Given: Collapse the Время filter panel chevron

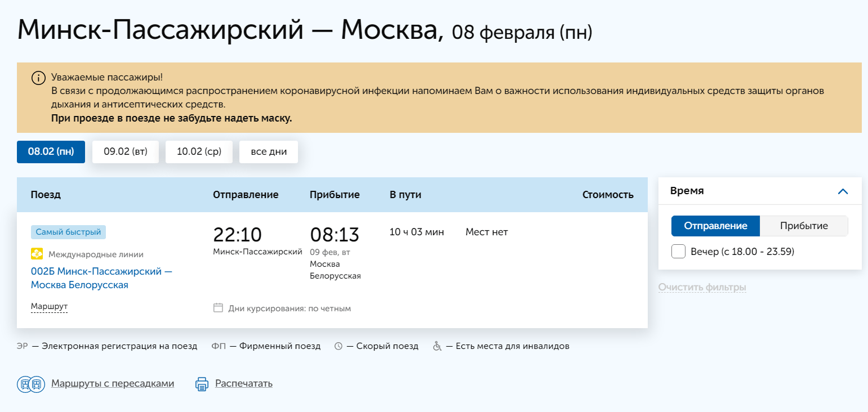Looking at the screenshot, I should coord(843,191).
